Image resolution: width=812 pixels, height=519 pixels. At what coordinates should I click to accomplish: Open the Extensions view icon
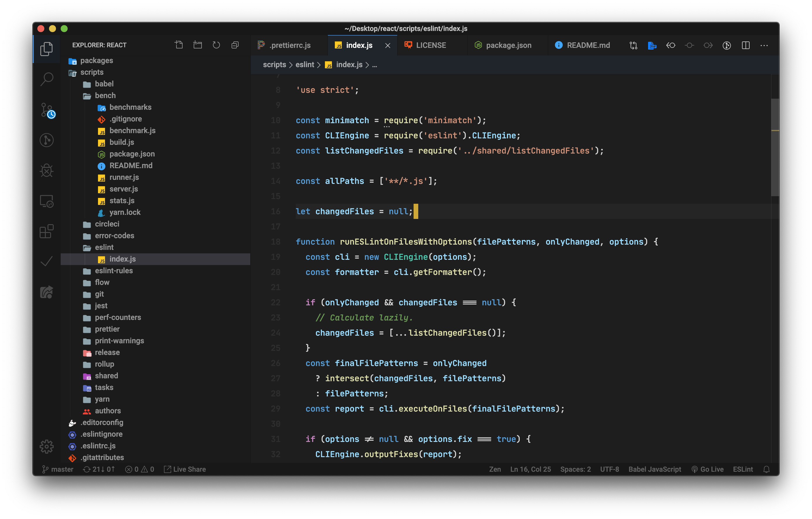pos(47,231)
